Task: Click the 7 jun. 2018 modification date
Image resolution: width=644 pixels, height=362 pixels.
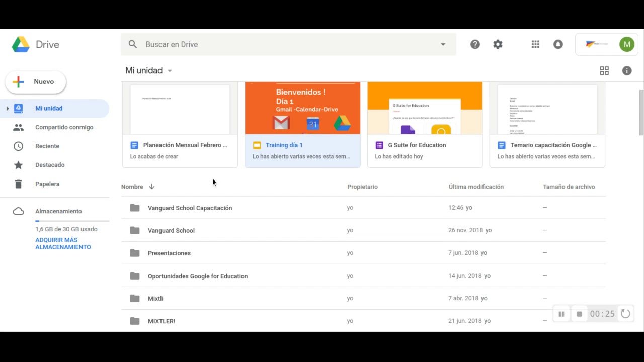Action: coord(463,253)
